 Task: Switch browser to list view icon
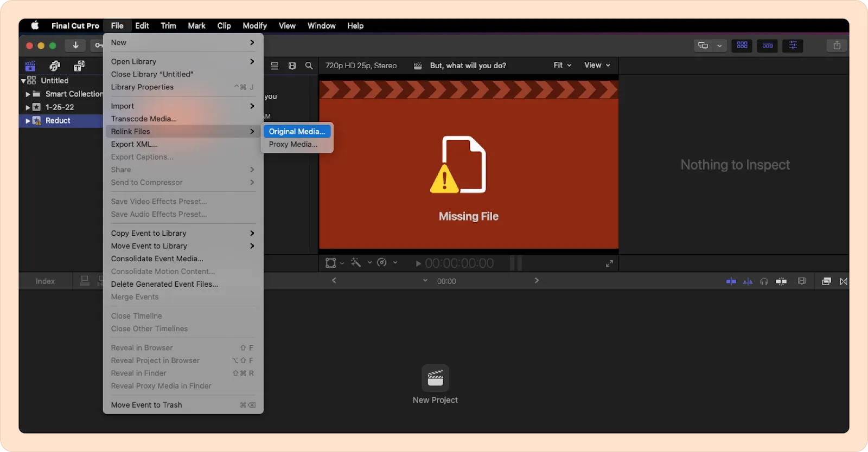click(275, 66)
